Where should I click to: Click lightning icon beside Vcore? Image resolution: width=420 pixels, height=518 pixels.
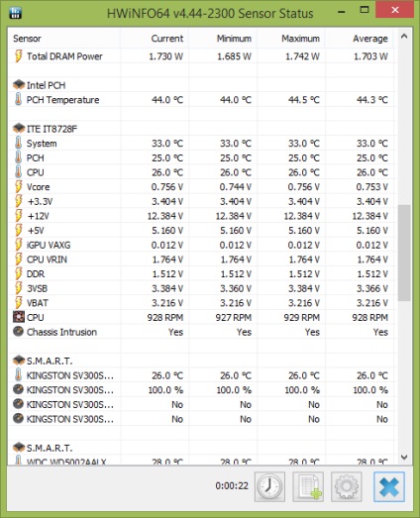pos(19,186)
